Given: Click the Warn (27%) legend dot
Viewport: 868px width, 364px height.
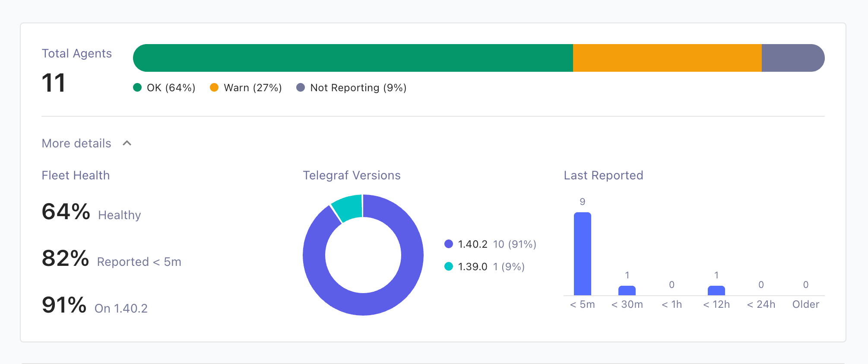Looking at the screenshot, I should pos(214,87).
